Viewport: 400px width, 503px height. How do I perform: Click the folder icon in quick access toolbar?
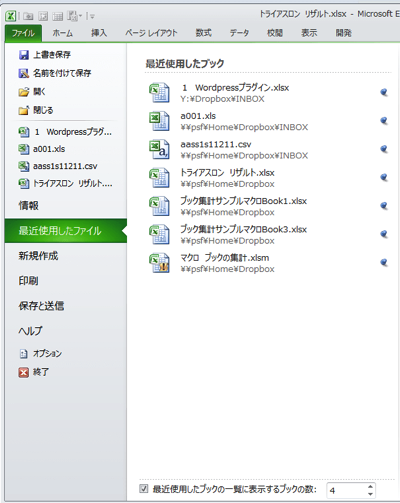pos(29,16)
